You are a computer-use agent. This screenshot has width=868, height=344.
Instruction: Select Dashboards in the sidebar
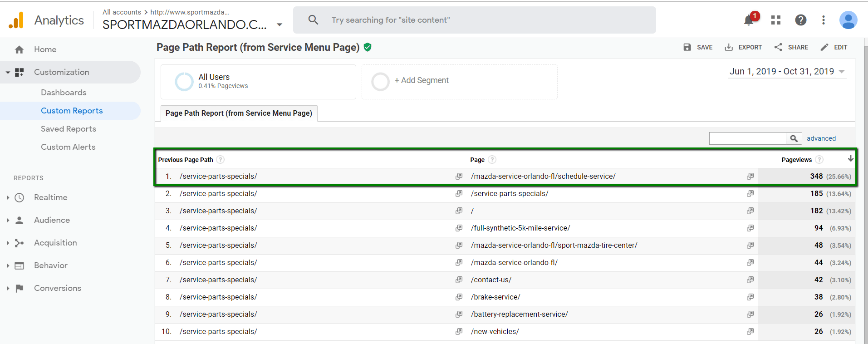64,93
